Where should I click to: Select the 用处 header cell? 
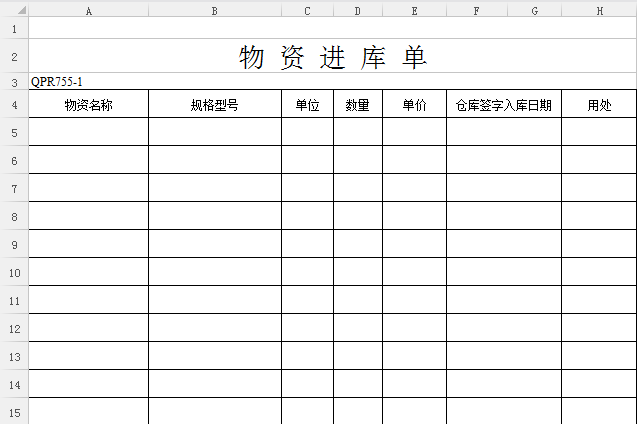(x=599, y=104)
